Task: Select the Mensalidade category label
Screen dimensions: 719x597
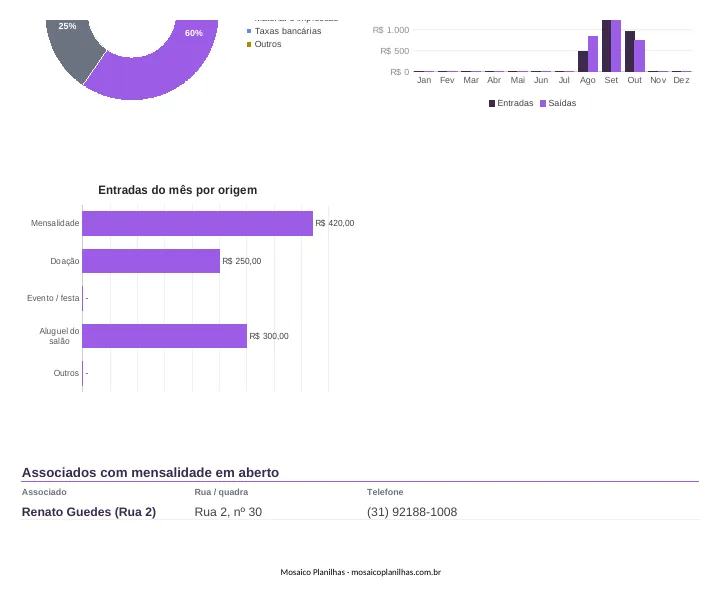Action: [55, 223]
